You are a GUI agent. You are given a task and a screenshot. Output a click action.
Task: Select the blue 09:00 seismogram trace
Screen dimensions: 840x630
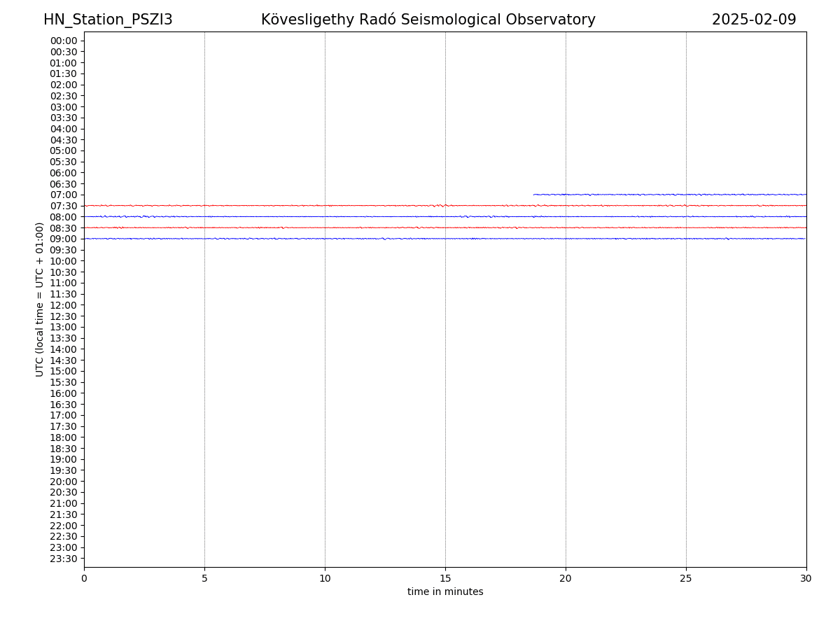tap(350, 239)
